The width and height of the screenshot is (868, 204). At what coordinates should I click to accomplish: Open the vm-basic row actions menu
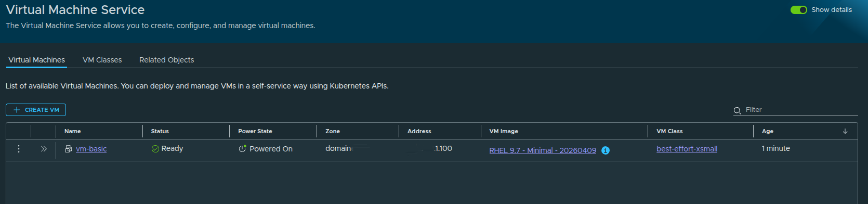[19, 149]
